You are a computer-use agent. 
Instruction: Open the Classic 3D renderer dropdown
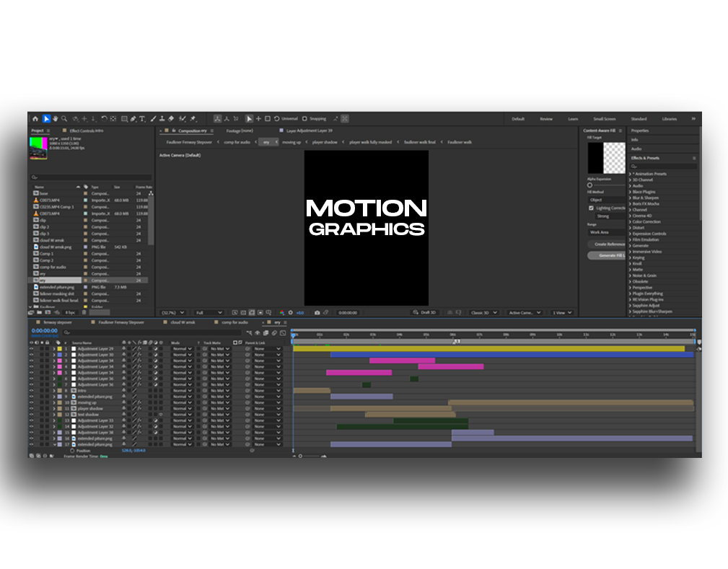pos(484,313)
